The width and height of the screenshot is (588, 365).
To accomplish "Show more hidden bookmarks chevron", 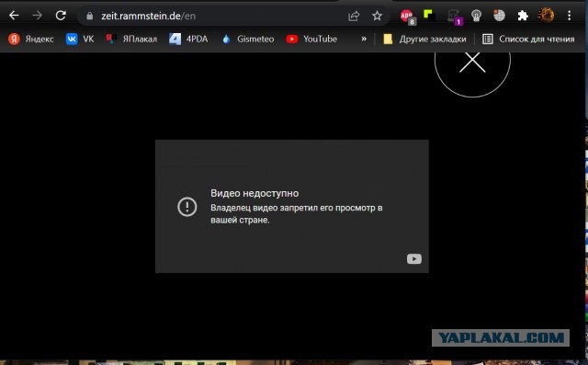I will 364,39.
